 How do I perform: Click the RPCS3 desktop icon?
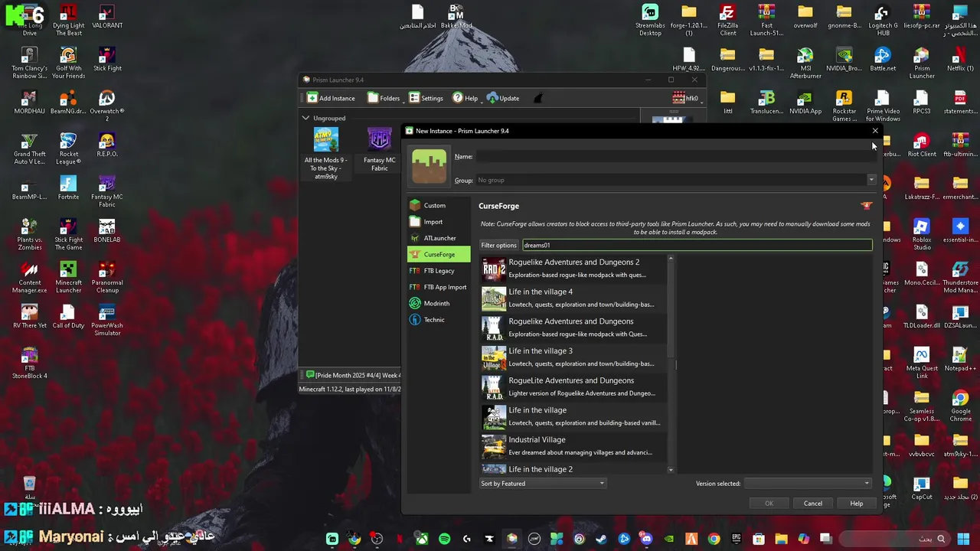[x=922, y=103]
